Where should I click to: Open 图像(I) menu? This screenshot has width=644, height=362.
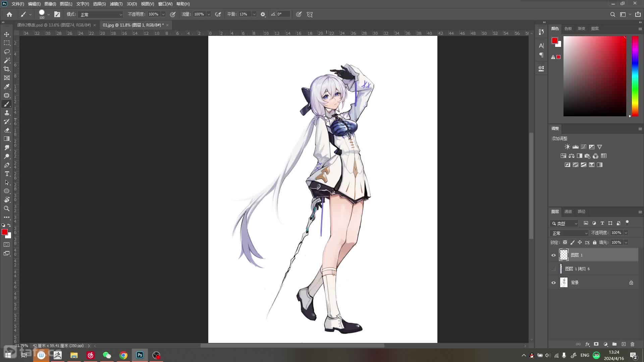(x=50, y=4)
